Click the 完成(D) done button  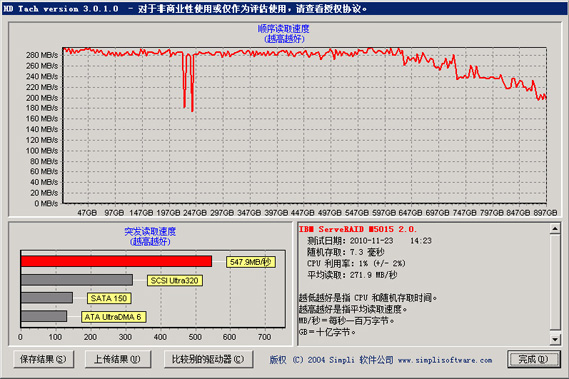point(533,359)
